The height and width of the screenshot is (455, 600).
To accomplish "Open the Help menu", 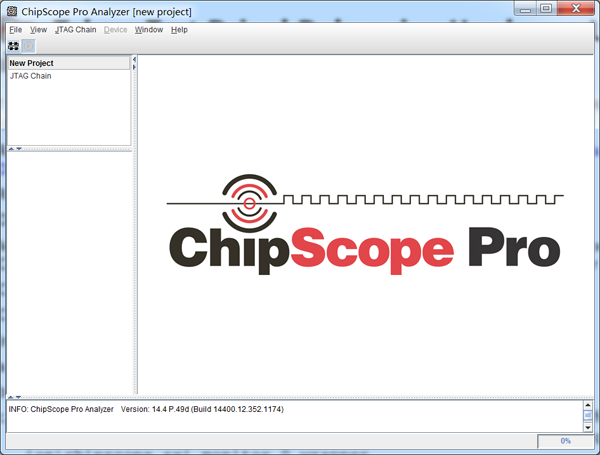I will pyautogui.click(x=179, y=30).
